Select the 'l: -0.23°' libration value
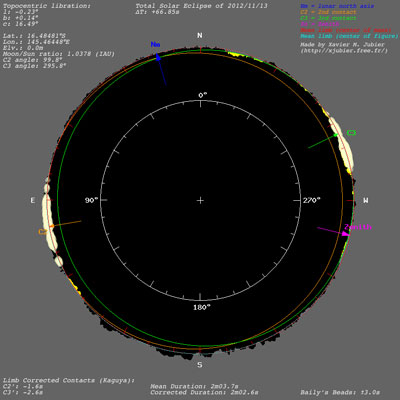This screenshot has height=400, width=400. (21, 12)
